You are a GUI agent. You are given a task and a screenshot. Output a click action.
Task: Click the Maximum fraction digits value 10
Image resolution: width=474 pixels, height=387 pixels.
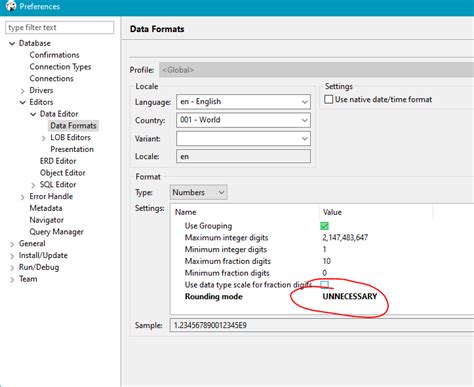pos(326,261)
